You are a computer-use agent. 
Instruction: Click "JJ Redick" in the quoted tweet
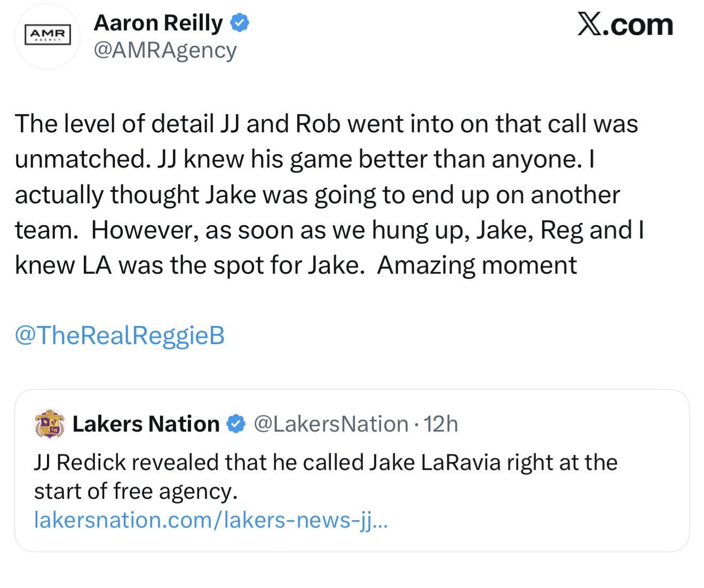click(x=80, y=462)
